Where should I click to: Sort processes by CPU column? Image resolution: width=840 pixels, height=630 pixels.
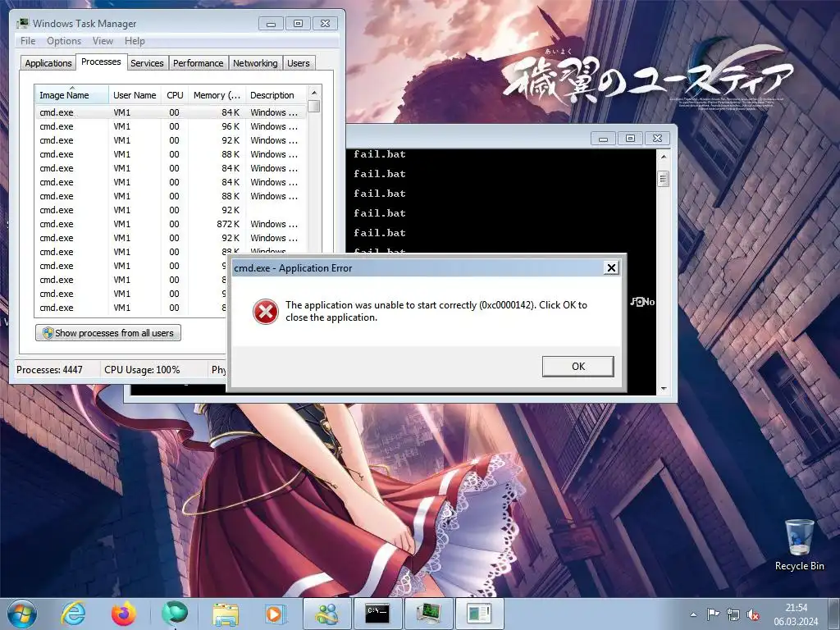coord(175,95)
